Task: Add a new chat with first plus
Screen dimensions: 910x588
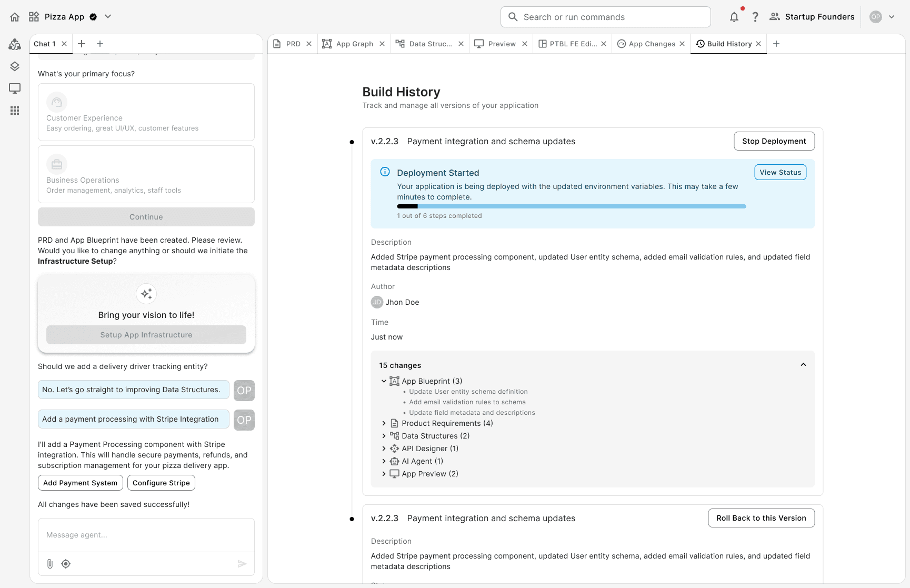Action: point(82,44)
